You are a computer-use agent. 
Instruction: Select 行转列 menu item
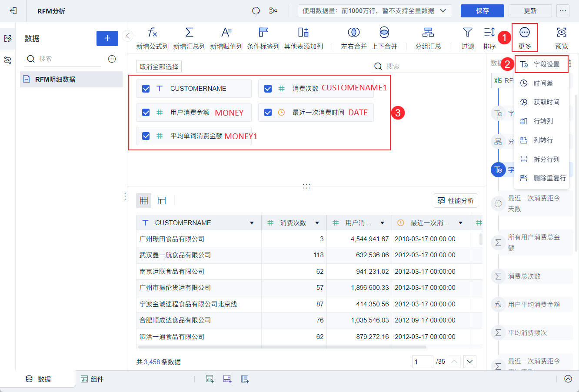pos(542,121)
